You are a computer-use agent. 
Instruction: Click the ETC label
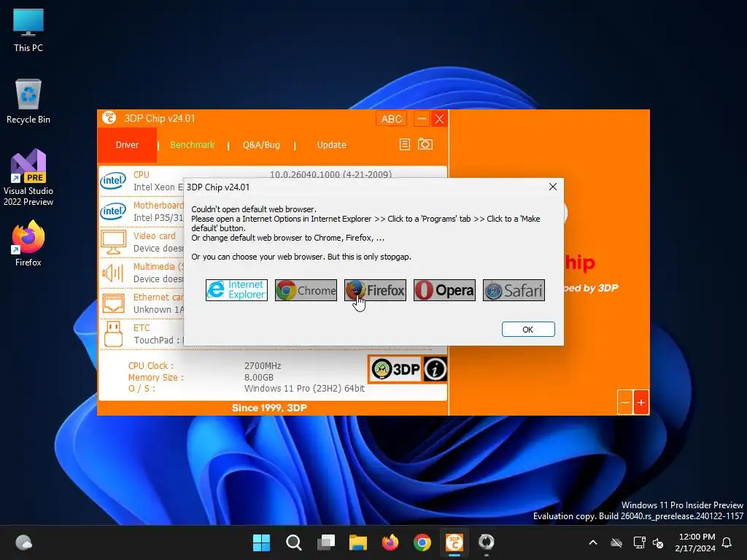(x=142, y=327)
